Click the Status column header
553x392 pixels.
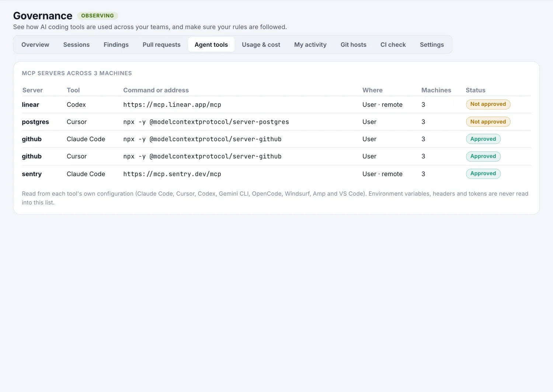[476, 90]
